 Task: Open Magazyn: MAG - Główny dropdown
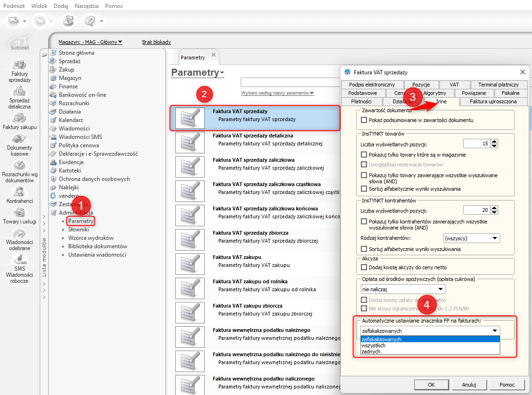[90, 42]
